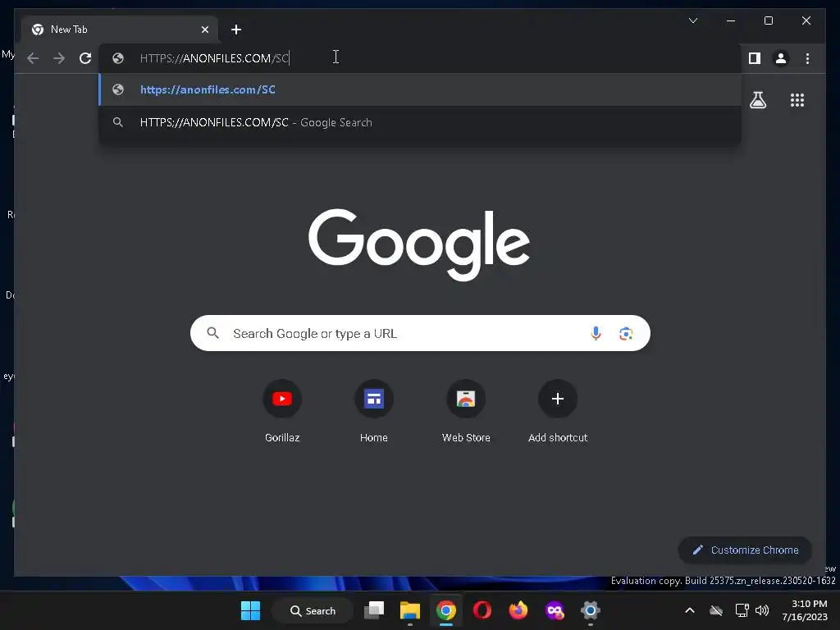The width and height of the screenshot is (840, 630).
Task: Open the tab search chevron
Action: pyautogui.click(x=692, y=21)
